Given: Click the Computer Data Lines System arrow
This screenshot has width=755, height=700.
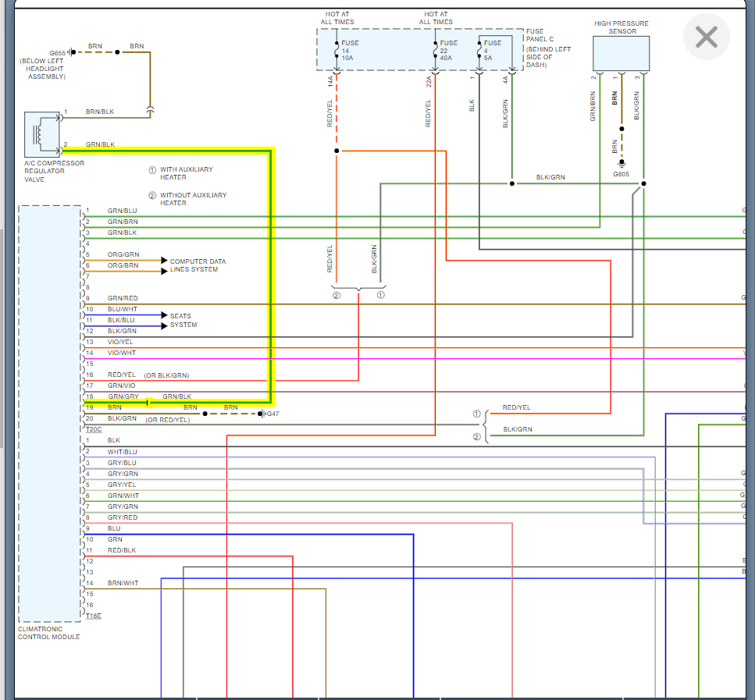Looking at the screenshot, I should [x=164, y=261].
